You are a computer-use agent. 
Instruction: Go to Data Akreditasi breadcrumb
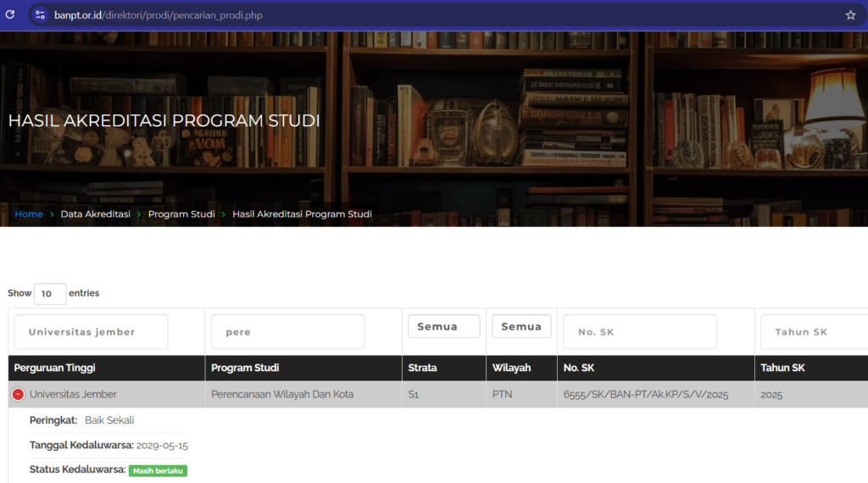[95, 214]
